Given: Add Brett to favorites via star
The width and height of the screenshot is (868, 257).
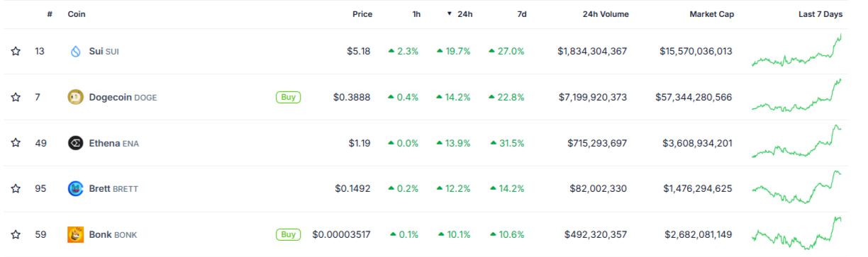Looking at the screenshot, I should tap(16, 188).
